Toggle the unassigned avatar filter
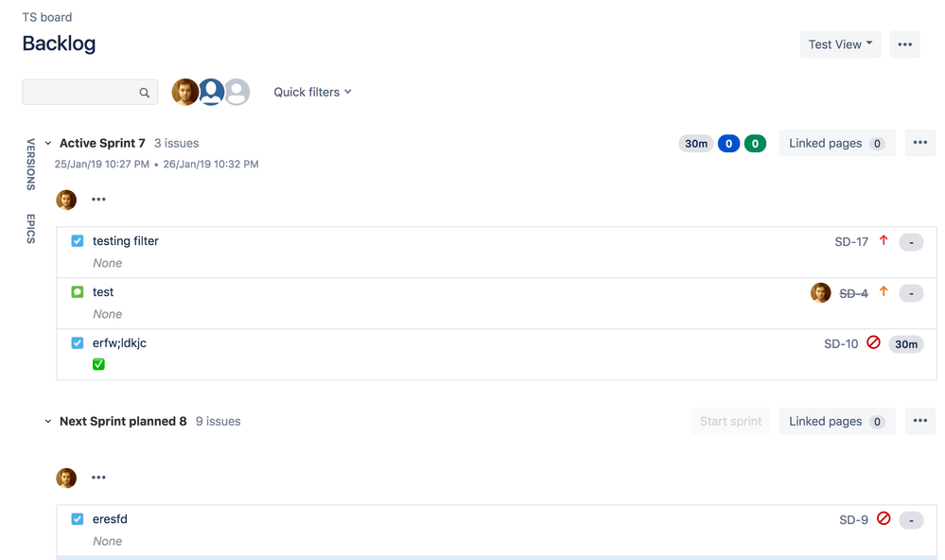Image resolution: width=945 pixels, height=560 pixels. point(236,92)
